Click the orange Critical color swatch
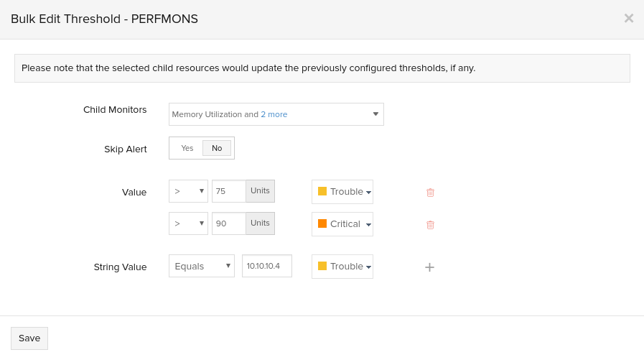Viewport: 644px width, 360px height. coord(322,223)
